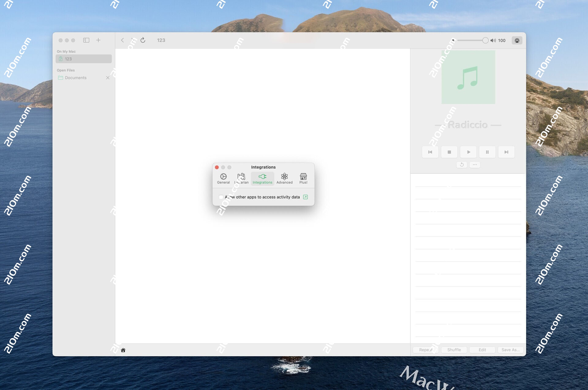Screen dimensions: 588x390
Task: Click the external link icon next to activity data
Action: click(305, 197)
